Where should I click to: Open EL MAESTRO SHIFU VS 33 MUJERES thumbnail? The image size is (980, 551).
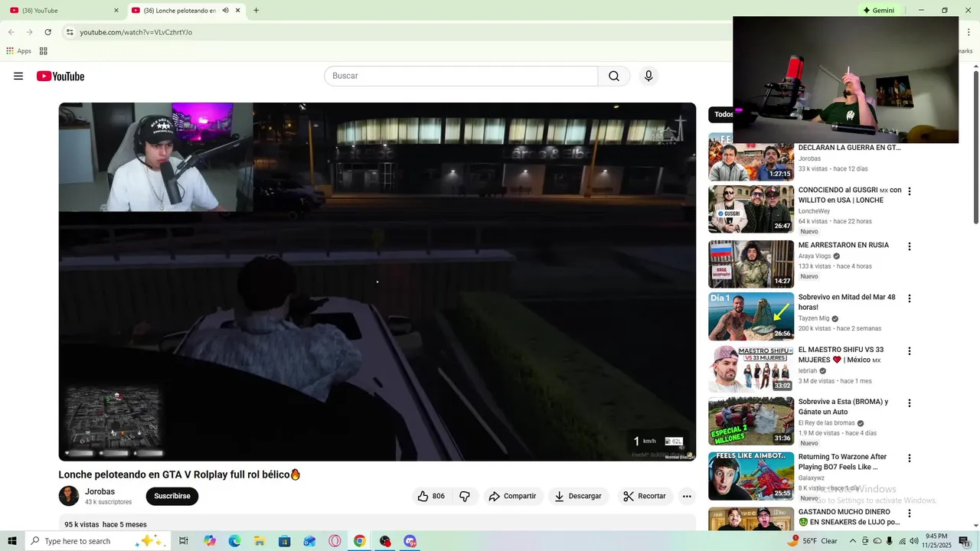(751, 369)
